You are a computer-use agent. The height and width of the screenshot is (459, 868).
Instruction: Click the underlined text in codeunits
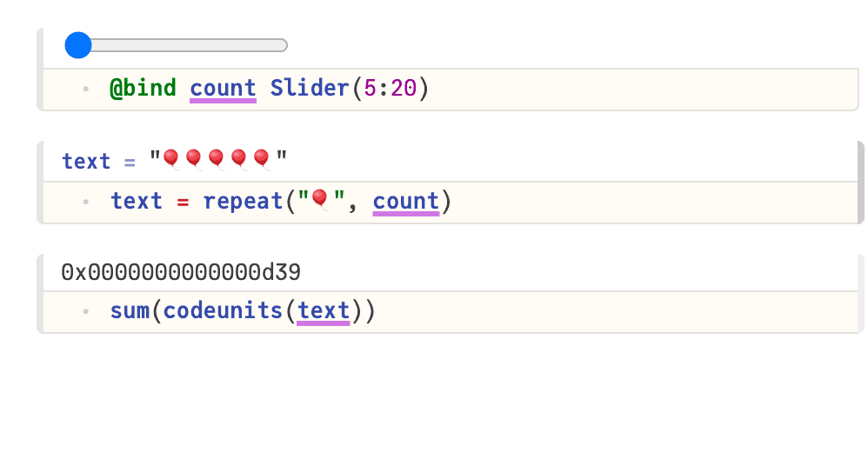pyautogui.click(x=324, y=311)
